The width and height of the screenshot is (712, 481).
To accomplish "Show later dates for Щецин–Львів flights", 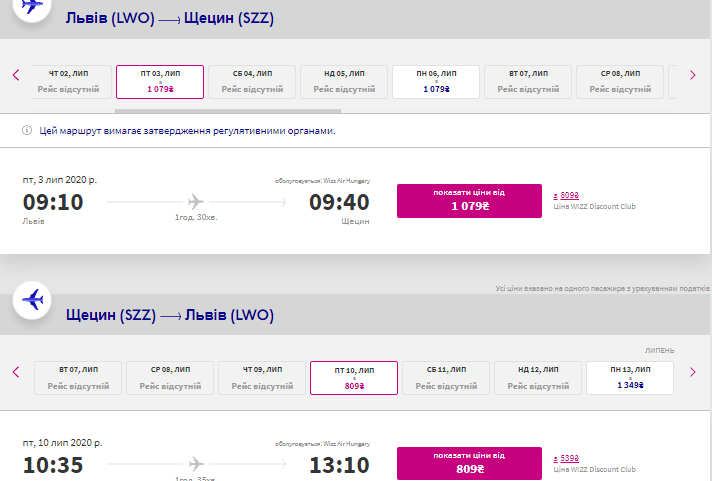I will (x=692, y=372).
